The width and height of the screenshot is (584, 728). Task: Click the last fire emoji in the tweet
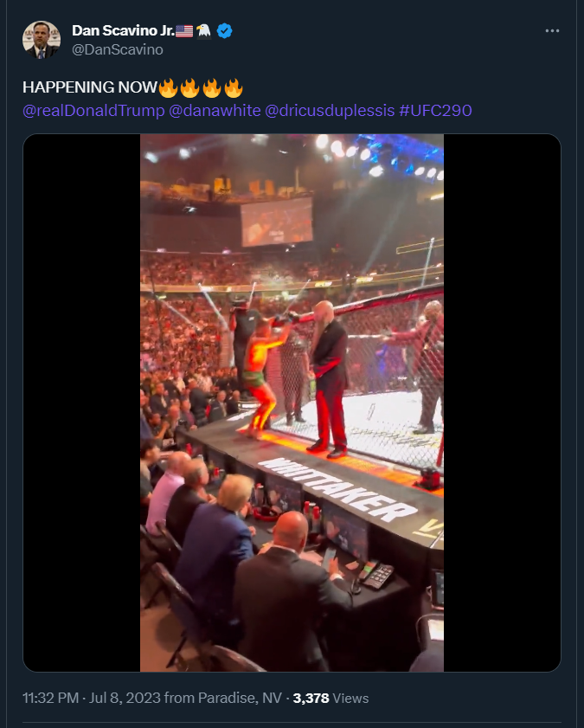[x=234, y=87]
